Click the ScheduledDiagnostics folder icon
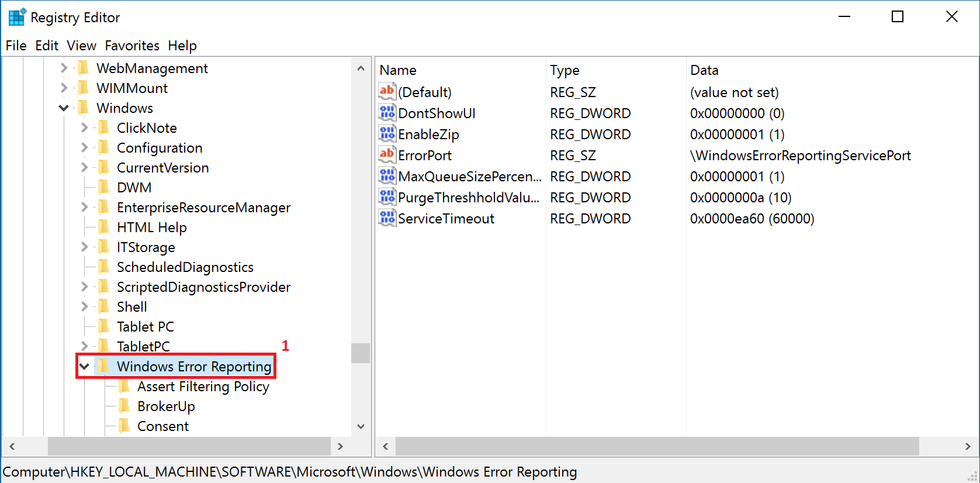980x483 pixels. coord(104,267)
